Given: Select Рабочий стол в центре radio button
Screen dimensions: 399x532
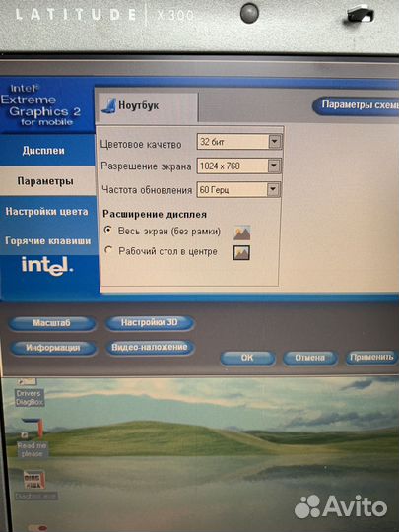Looking at the screenshot, I should point(108,251).
